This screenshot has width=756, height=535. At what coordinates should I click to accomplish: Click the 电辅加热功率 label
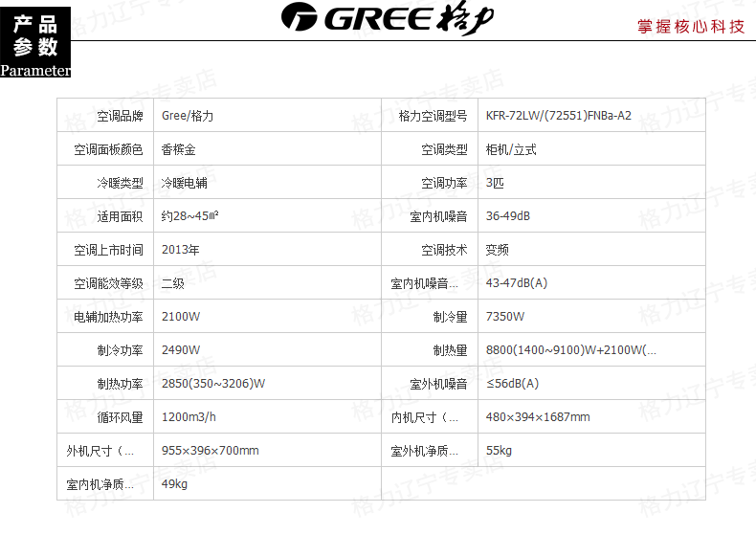108,317
